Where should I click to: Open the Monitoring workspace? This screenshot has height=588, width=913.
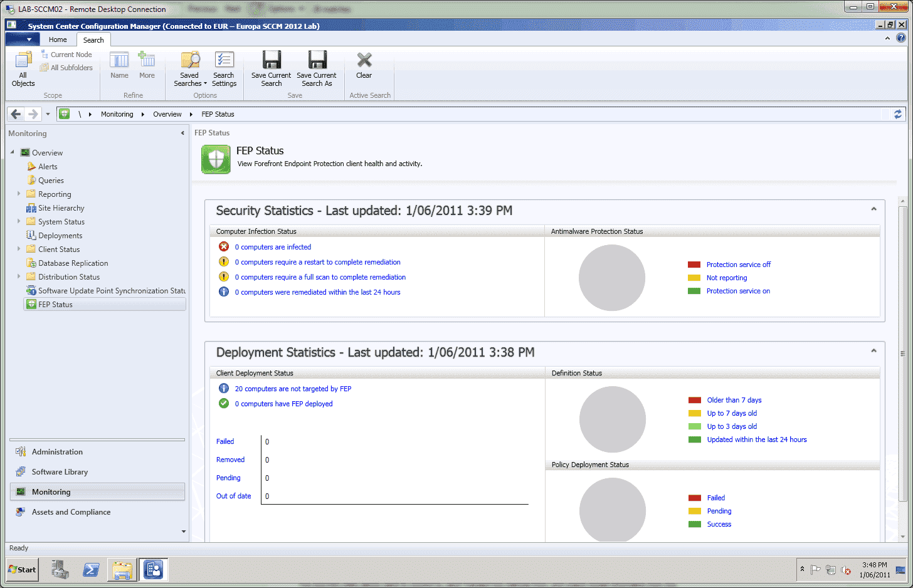point(97,492)
